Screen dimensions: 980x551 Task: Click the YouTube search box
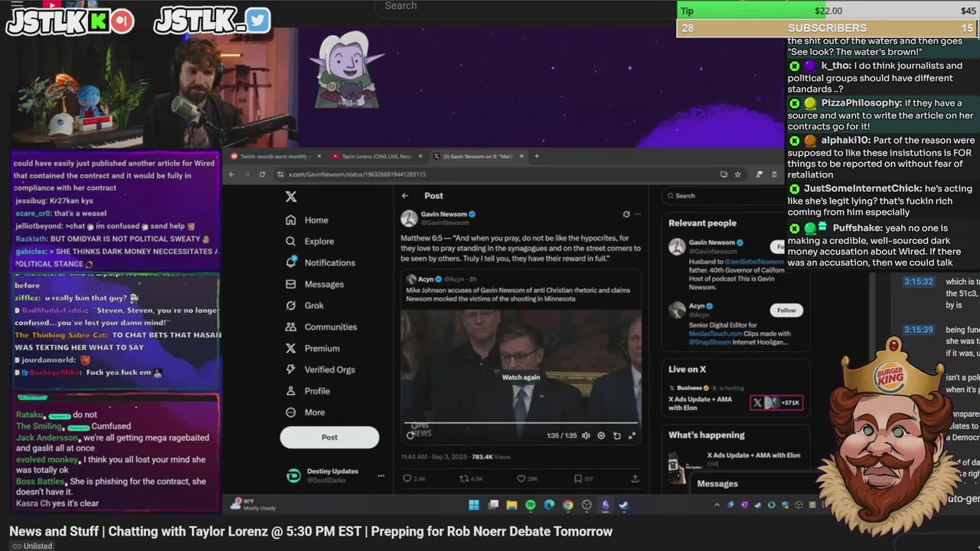pos(524,7)
